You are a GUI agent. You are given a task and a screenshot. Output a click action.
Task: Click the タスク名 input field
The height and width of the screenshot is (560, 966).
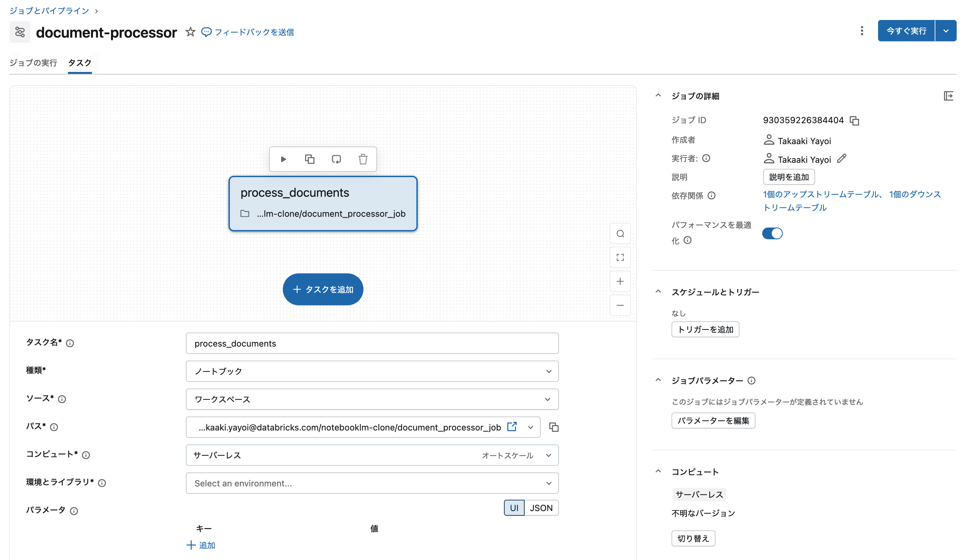tap(372, 343)
